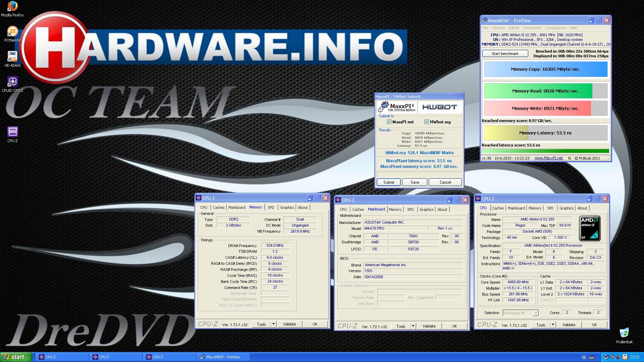
Task: Click the NL language indicator
Action: click(584, 357)
